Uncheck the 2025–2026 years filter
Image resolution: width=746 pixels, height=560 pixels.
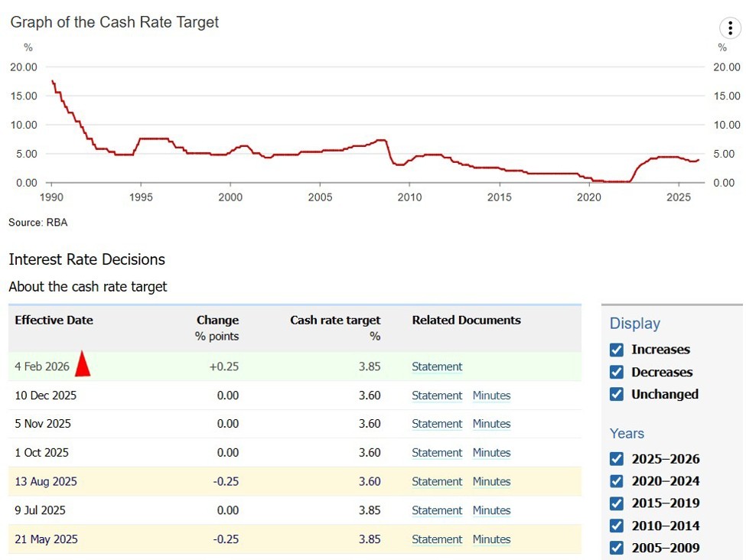click(617, 459)
